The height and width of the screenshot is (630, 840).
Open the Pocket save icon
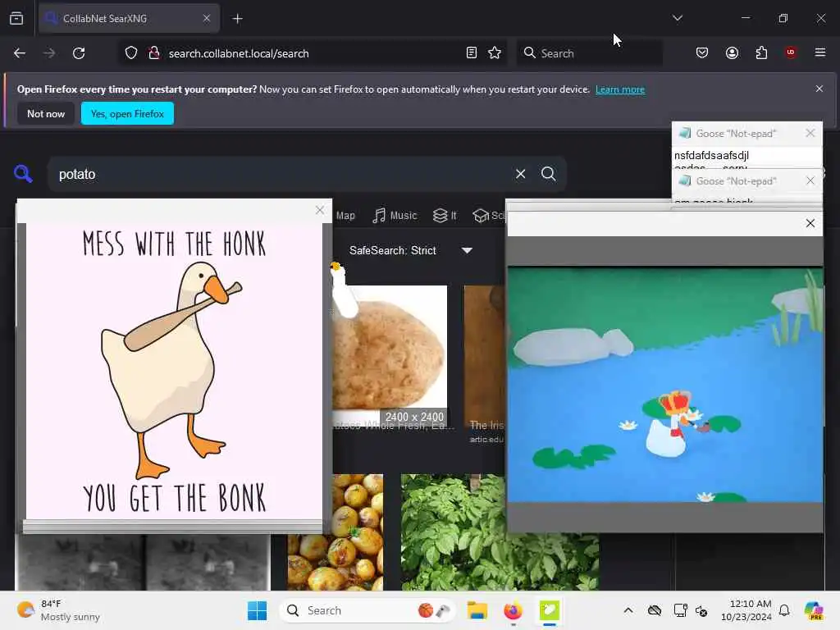[x=702, y=52]
